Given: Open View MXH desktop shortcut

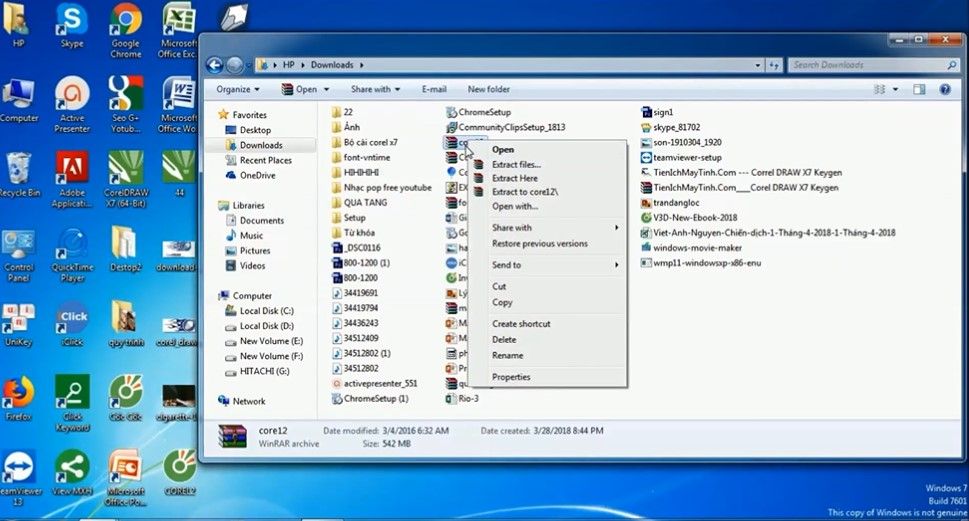Looking at the screenshot, I should pyautogui.click(x=72, y=473).
